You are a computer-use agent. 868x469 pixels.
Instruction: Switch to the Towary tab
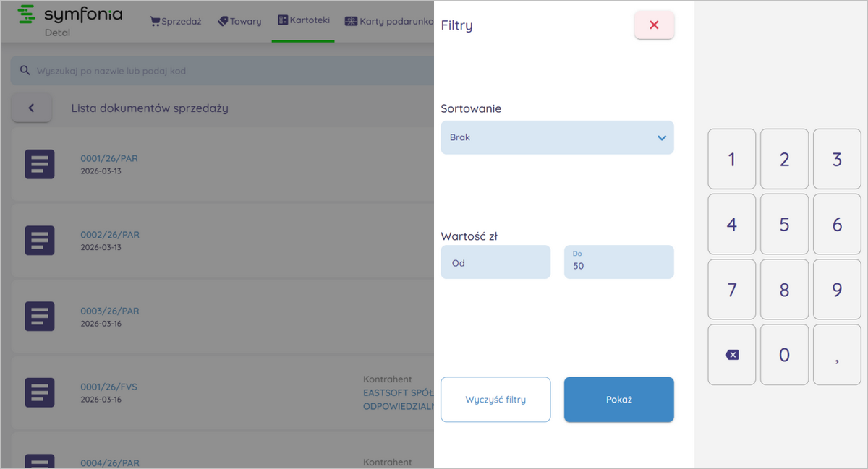tap(239, 21)
